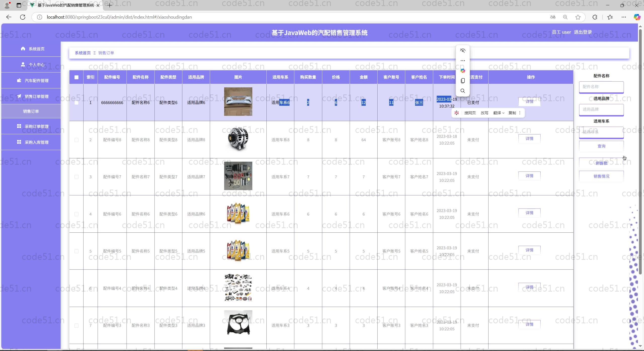The height and width of the screenshot is (351, 644).
Task: Click the hide-toolbar eye icon
Action: [463, 51]
